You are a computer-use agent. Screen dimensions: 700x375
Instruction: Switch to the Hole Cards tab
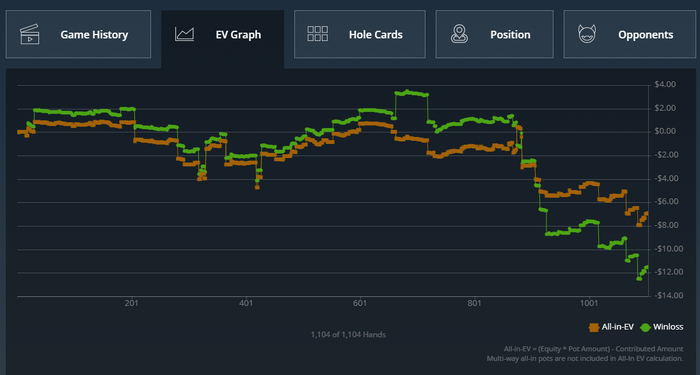[x=360, y=34]
